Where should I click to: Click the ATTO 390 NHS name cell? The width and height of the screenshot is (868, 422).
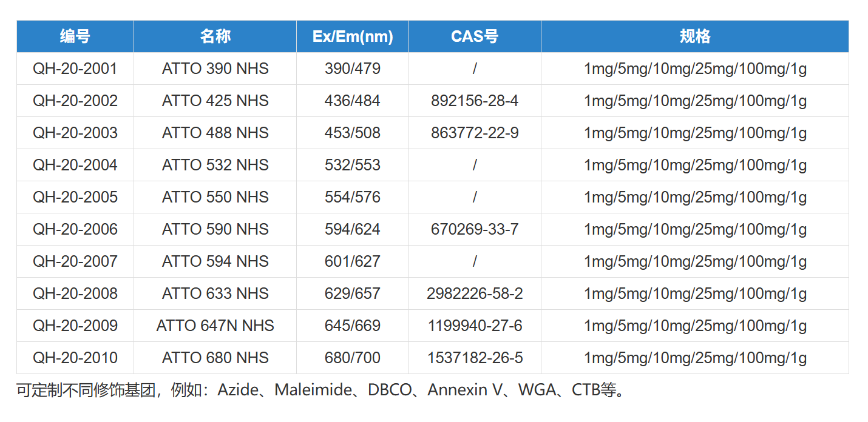click(x=215, y=69)
